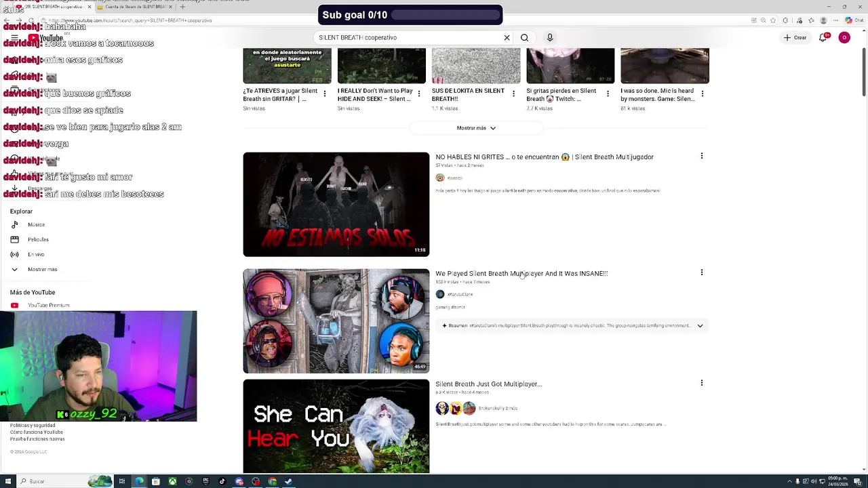Switch to the YouTube SILENT BREATH cooperativo tab
Viewport: 868px width, 488px height.
point(54,7)
